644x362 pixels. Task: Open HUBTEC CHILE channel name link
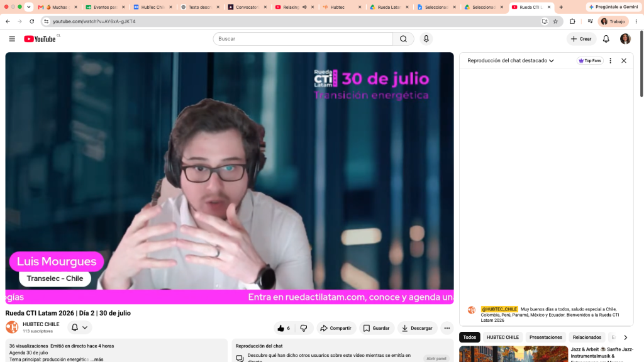(41, 324)
